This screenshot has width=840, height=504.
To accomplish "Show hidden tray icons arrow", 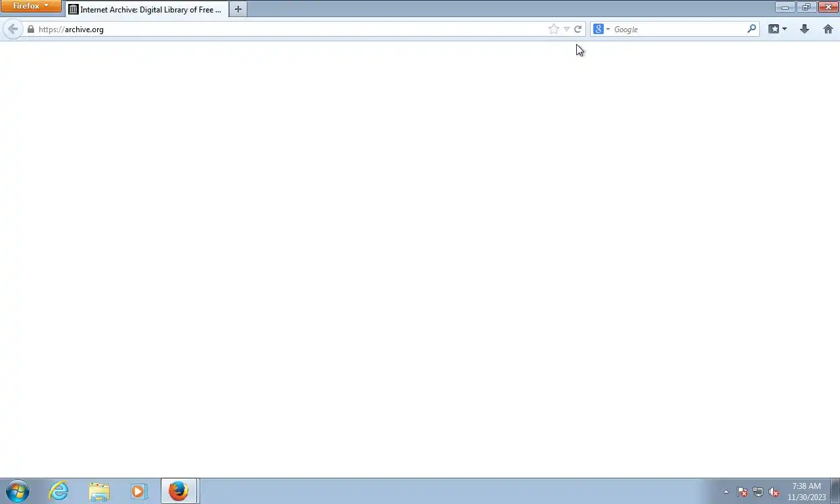I will coord(726,492).
